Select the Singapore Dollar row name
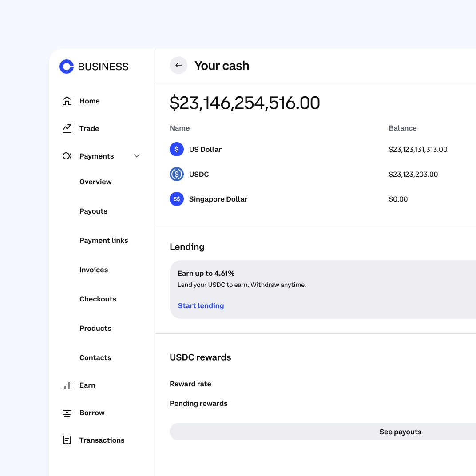The height and width of the screenshot is (476, 476). coord(218,199)
